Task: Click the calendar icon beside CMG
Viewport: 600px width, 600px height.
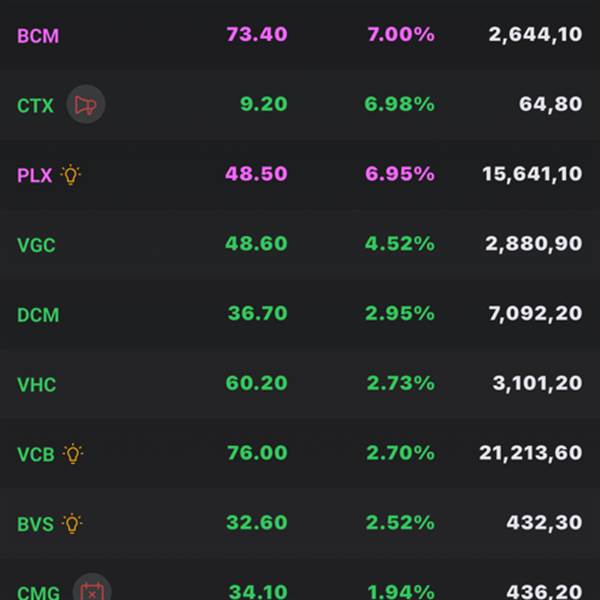Action: [x=91, y=591]
